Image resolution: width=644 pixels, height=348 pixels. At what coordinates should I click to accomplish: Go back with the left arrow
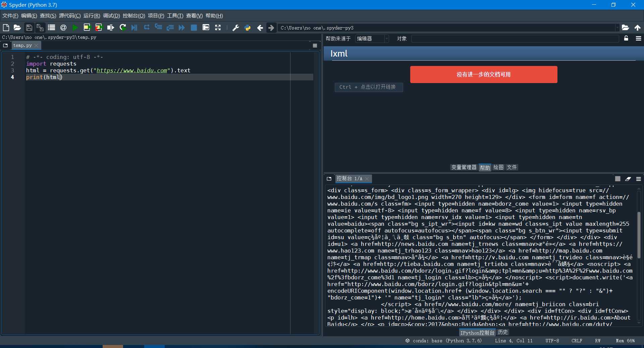[x=260, y=27]
